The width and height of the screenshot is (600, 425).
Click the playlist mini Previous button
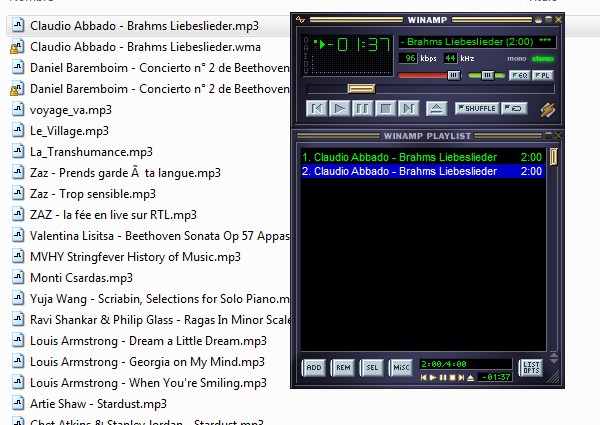point(423,378)
